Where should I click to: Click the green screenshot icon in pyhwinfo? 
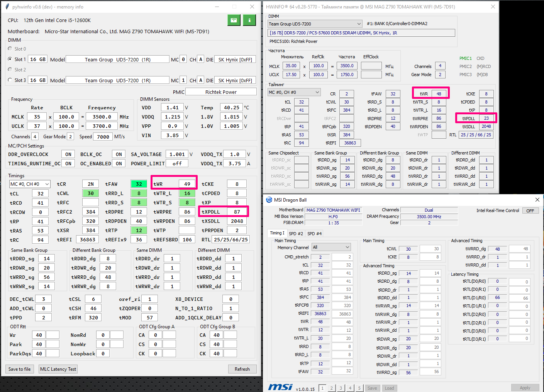pos(234,20)
